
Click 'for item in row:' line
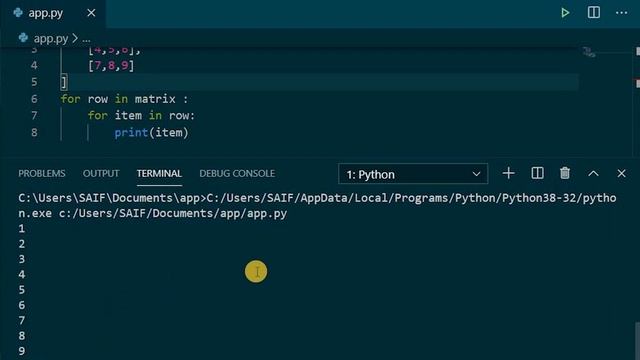click(141, 116)
